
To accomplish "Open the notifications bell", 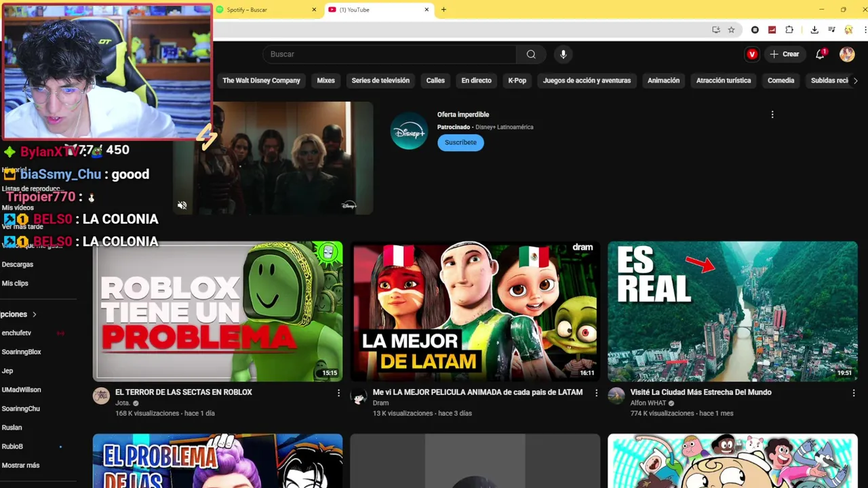I will pos(821,54).
